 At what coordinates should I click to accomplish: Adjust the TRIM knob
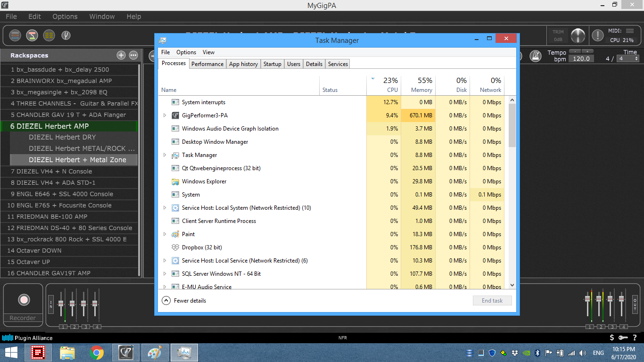(x=578, y=36)
